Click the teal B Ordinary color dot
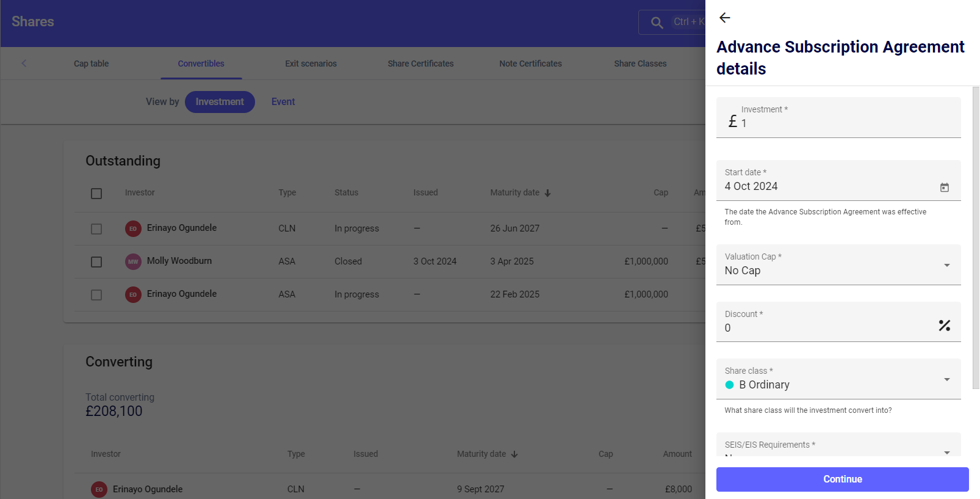Image resolution: width=980 pixels, height=499 pixels. pyautogui.click(x=729, y=385)
